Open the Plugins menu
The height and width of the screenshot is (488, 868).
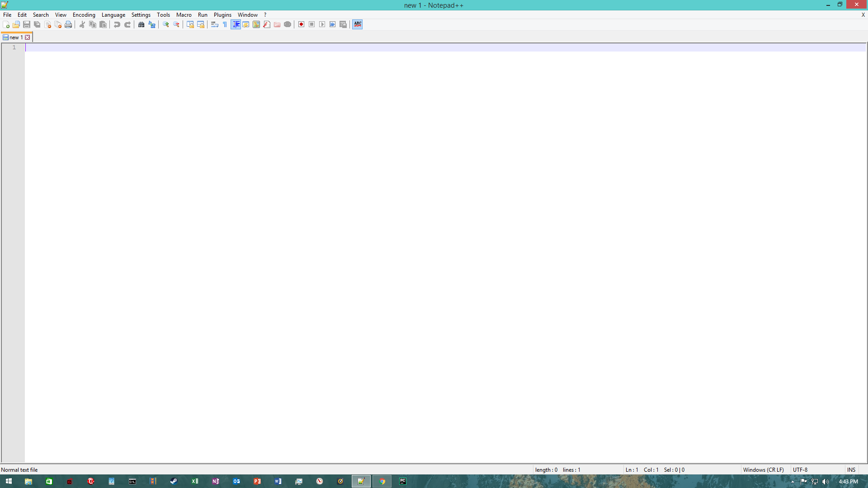tap(222, 14)
